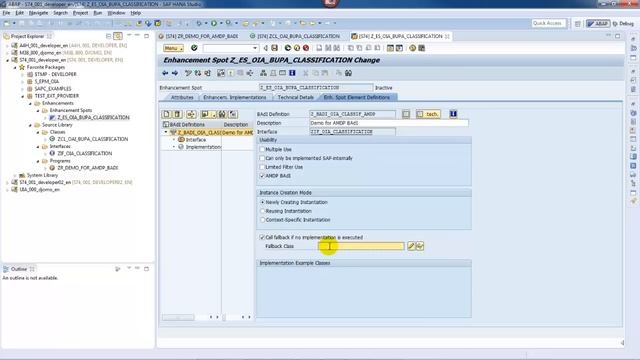The image size is (640, 360).
Task: Click the object hierarchy icon in application toolbar
Action: point(263,73)
